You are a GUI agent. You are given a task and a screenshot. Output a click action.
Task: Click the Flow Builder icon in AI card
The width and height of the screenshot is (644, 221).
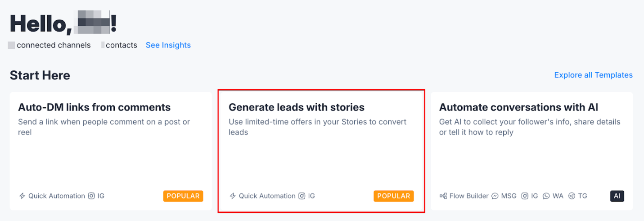[443, 196]
